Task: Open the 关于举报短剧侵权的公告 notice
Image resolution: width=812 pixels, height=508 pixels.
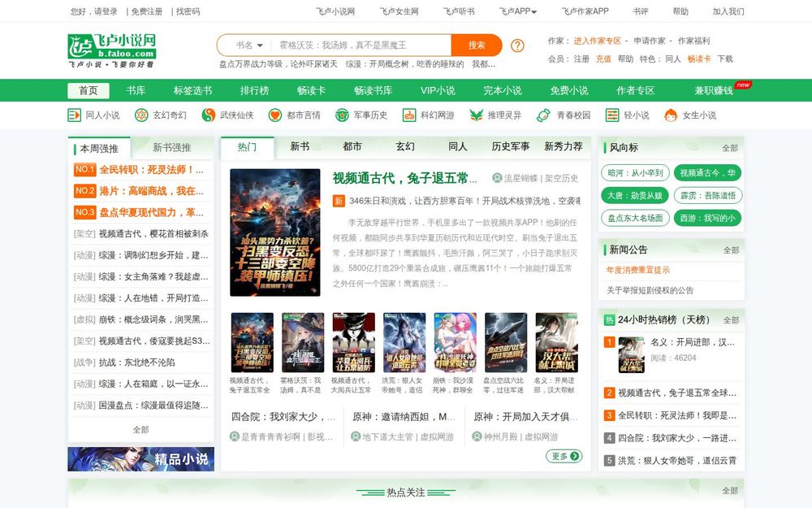Action: [650, 290]
